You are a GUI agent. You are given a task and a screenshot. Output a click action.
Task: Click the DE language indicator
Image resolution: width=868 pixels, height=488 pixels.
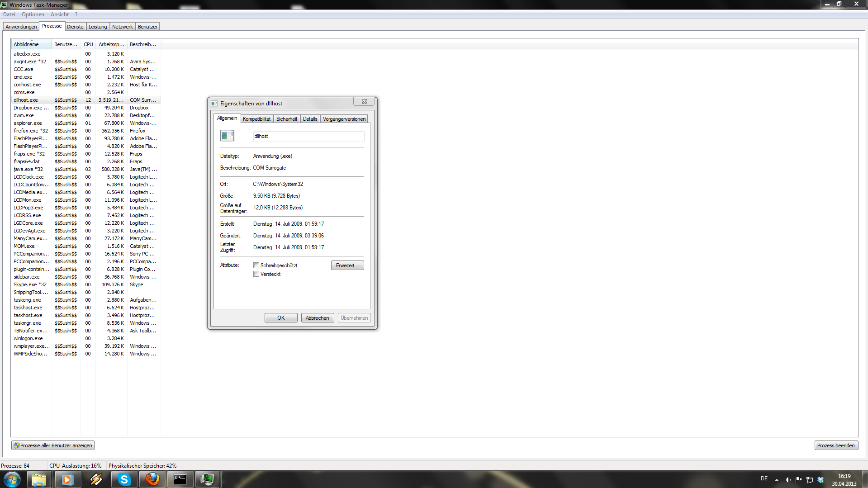764,479
